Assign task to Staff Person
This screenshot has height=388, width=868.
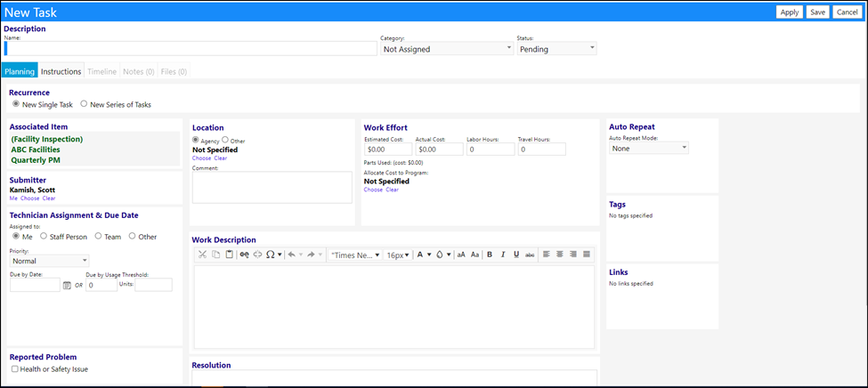click(x=44, y=237)
